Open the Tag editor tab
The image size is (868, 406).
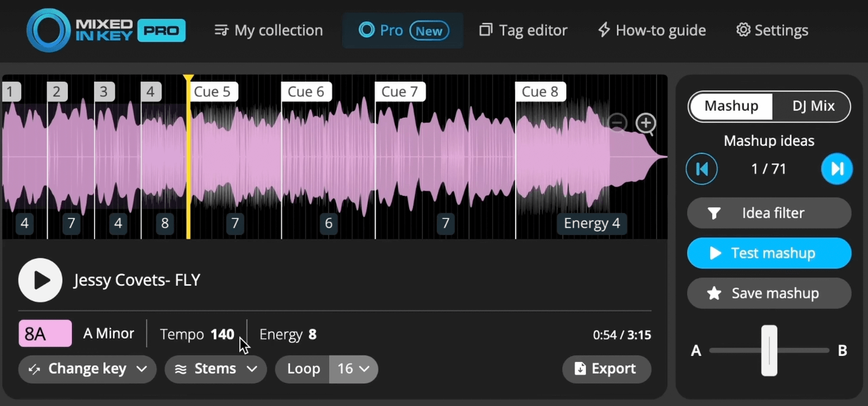(x=523, y=30)
